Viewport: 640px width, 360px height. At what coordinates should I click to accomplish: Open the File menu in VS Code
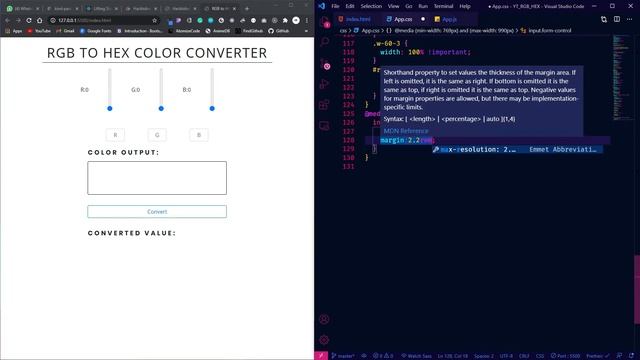(x=335, y=6)
